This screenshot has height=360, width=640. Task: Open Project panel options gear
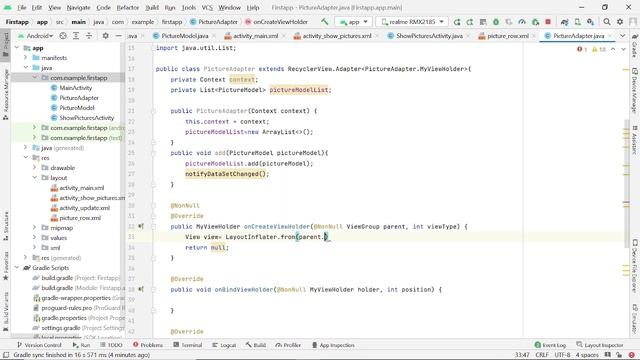click(x=105, y=36)
